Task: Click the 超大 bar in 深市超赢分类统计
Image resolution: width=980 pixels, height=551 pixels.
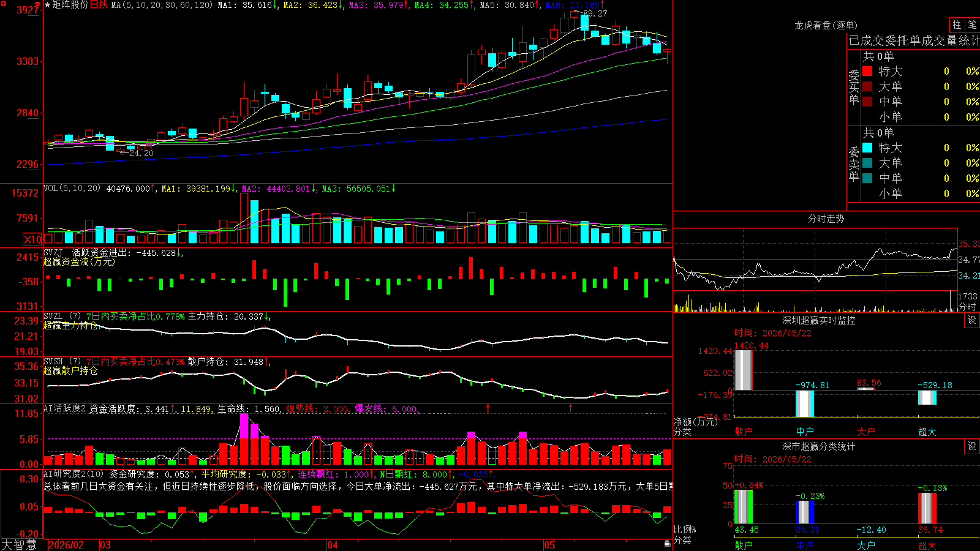Action: (x=927, y=508)
